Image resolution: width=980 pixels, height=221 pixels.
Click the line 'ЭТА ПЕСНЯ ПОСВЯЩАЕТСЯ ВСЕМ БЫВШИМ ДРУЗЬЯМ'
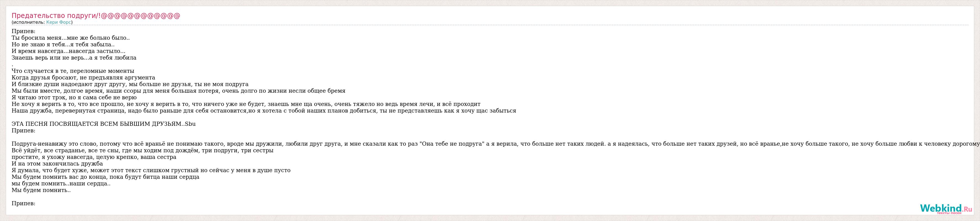tap(103, 124)
